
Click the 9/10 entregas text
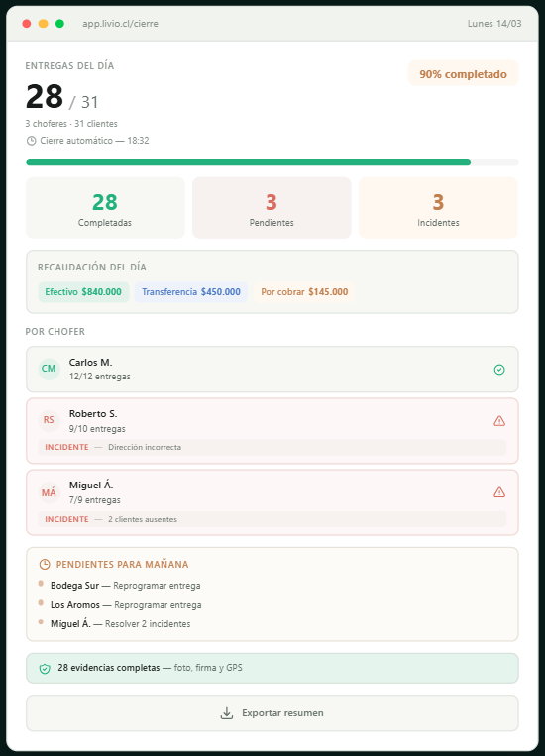(x=97, y=429)
